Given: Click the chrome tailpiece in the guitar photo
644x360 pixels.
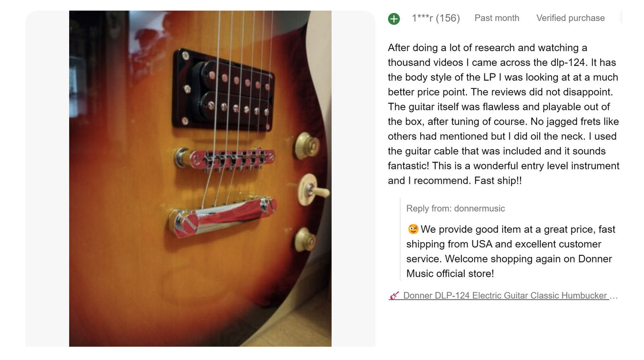Looking at the screenshot, I should pyautogui.click(x=222, y=218).
